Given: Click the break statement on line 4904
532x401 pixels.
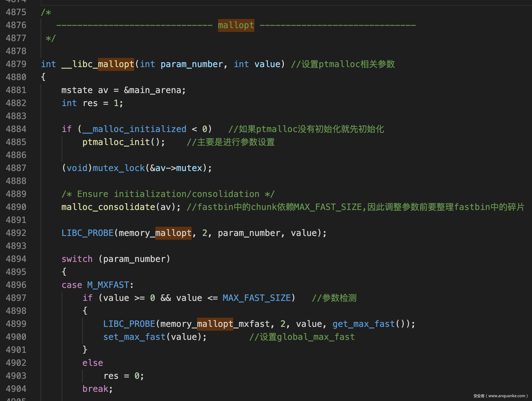Looking at the screenshot, I should pyautogui.click(x=95, y=389).
